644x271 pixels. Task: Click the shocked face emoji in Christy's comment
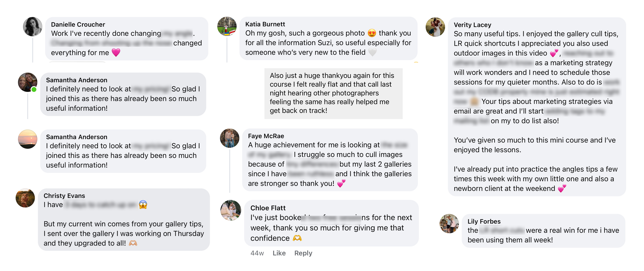[x=143, y=205]
